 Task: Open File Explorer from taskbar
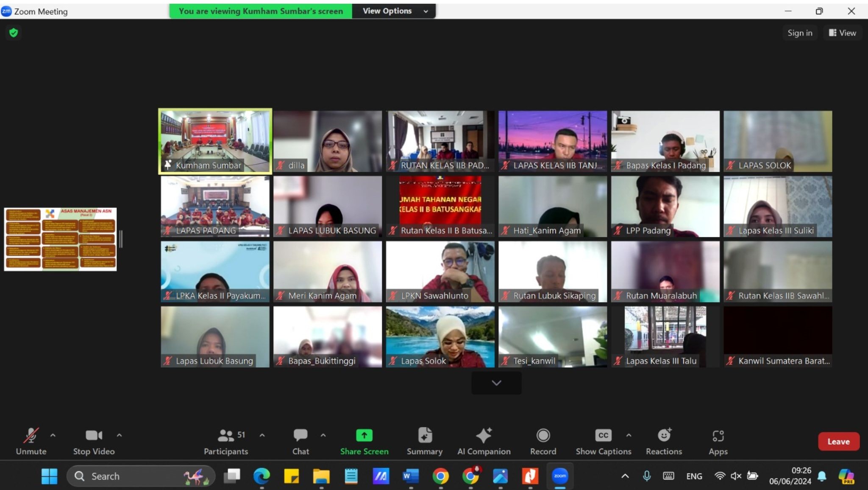click(x=321, y=476)
